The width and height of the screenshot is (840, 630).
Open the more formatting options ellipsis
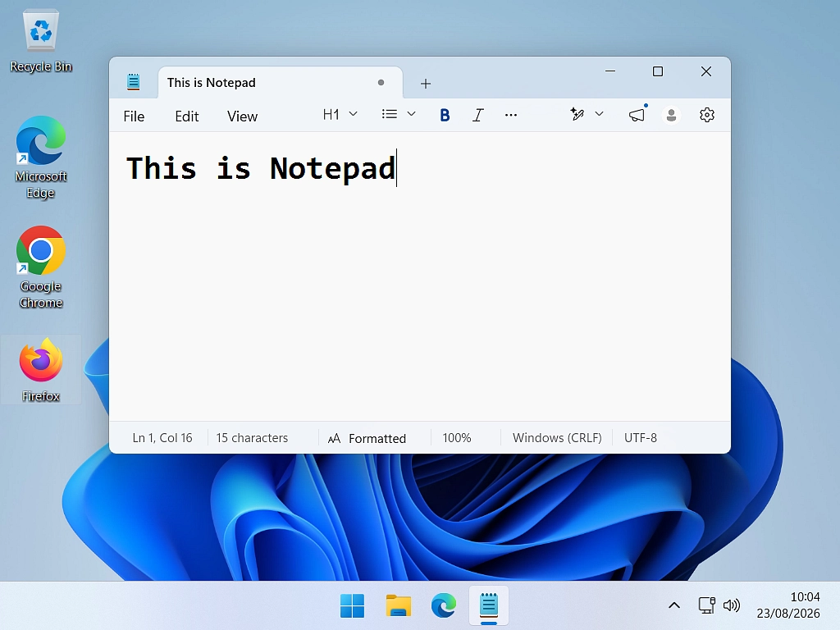tap(510, 115)
